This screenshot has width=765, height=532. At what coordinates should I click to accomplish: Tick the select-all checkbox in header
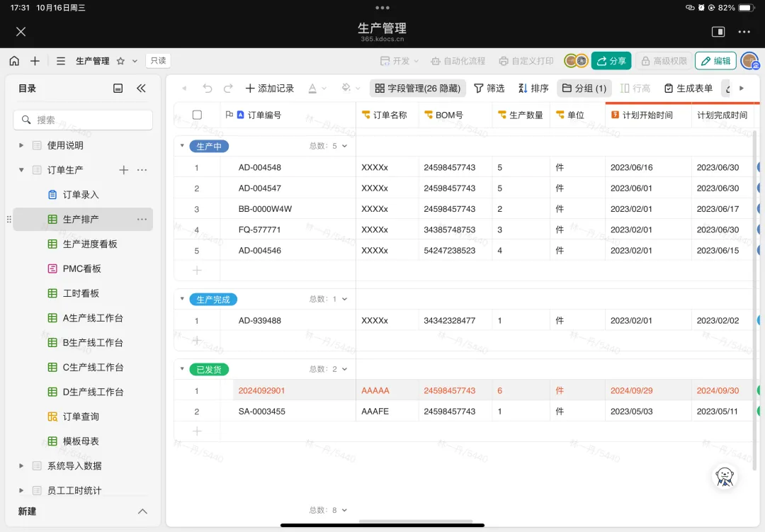tap(197, 115)
